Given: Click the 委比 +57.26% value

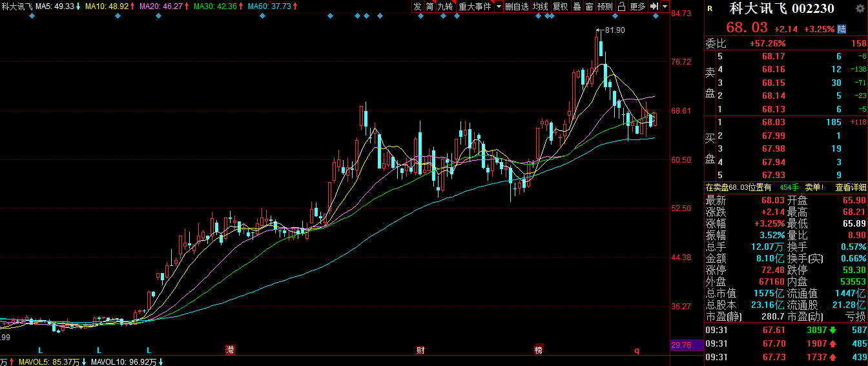Looking at the screenshot, I should [x=767, y=44].
